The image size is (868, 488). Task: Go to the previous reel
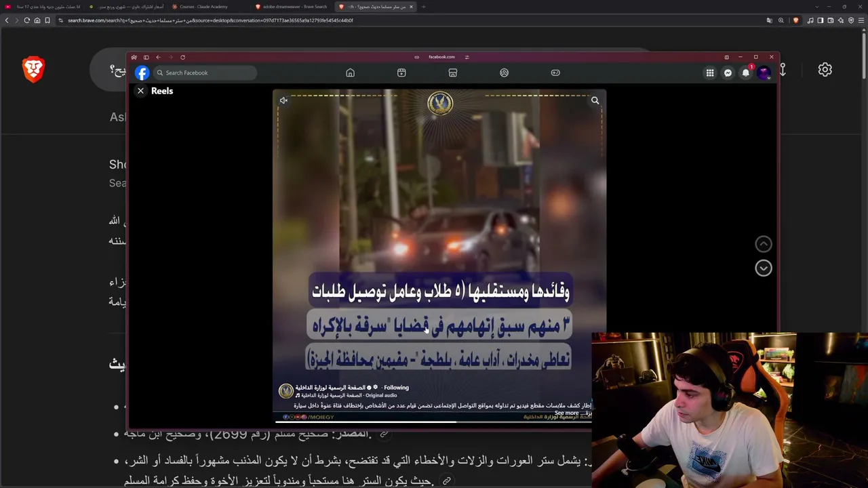point(764,244)
